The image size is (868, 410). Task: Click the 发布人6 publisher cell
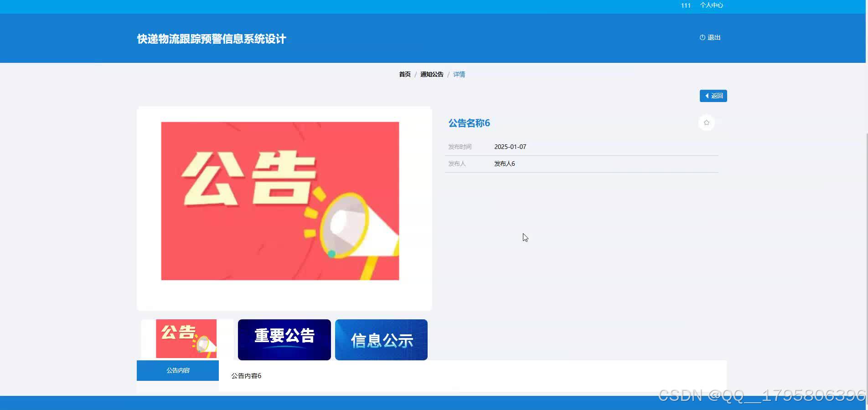[504, 164]
